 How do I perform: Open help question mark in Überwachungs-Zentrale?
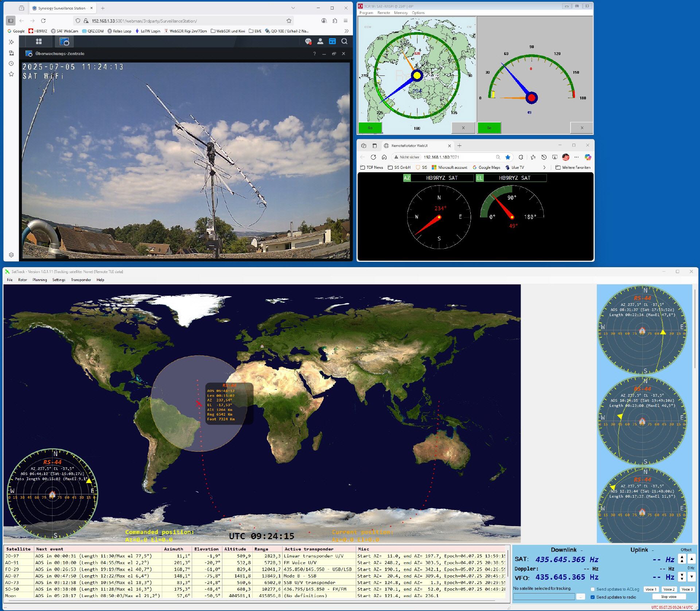coord(314,54)
